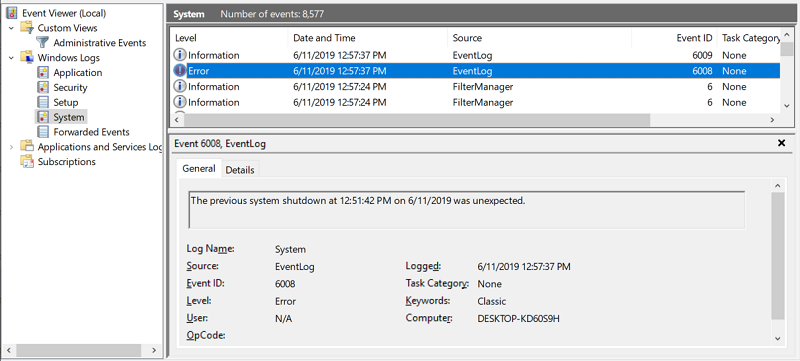Screen dimensions: 800x361
Task: Click event list scroll down arrow
Action: [x=787, y=106]
